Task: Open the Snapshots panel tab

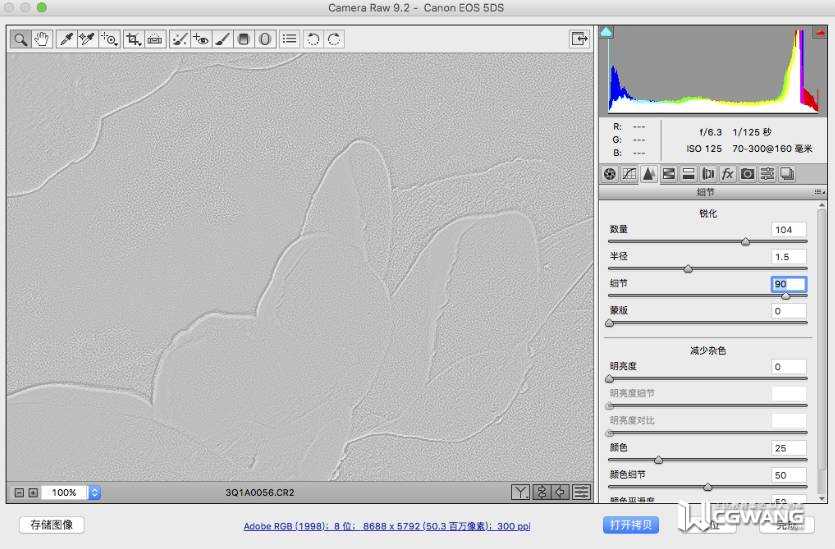Action: pos(787,174)
